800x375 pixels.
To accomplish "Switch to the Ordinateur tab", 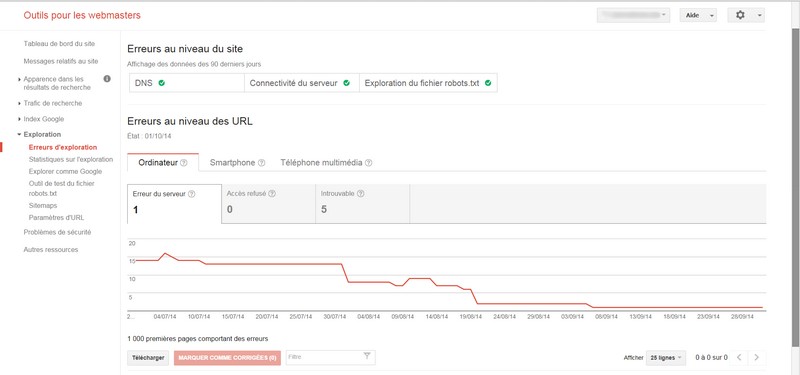I will point(163,163).
